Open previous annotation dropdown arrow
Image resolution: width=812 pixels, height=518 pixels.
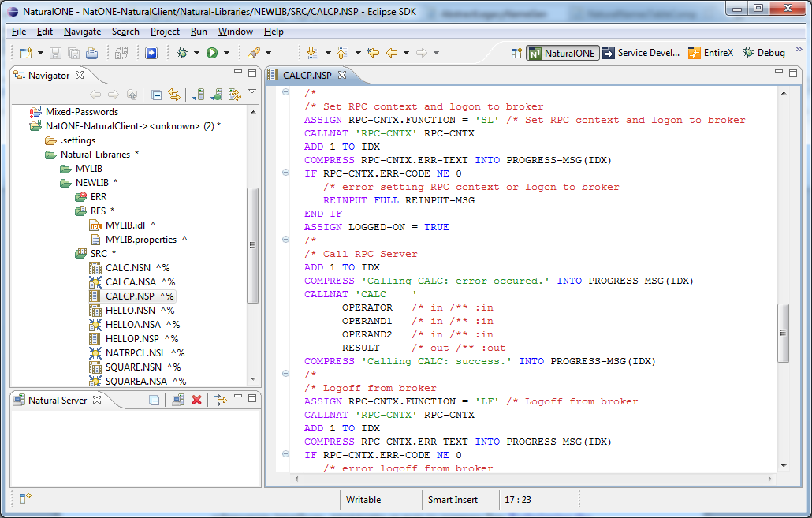click(358, 53)
